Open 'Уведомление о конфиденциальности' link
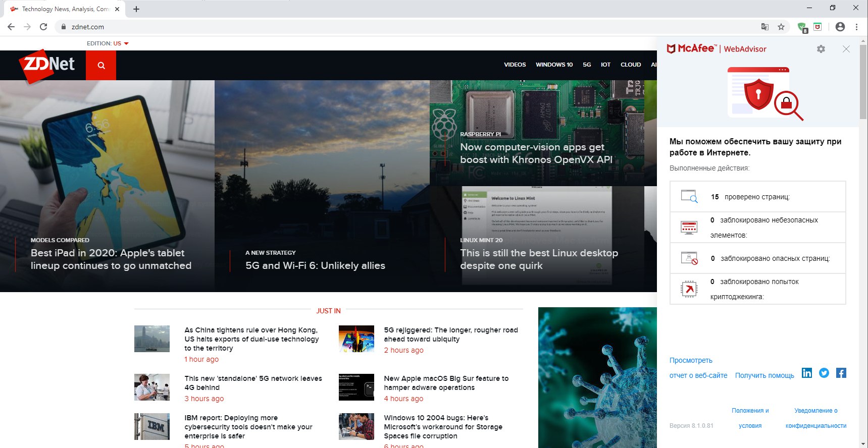 pos(816,418)
